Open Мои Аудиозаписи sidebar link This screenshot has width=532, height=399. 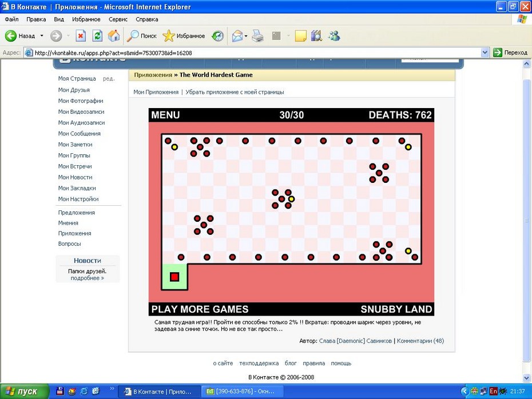81,122
